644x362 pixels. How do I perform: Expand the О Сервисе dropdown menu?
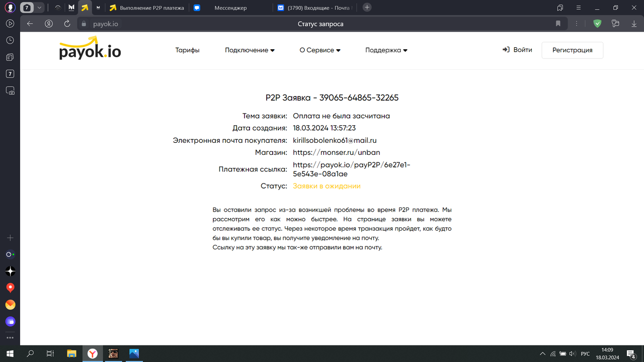click(x=320, y=50)
